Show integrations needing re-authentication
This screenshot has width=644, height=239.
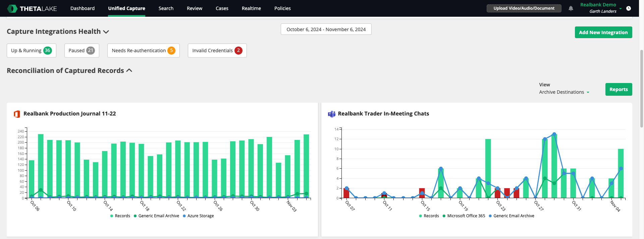pyautogui.click(x=144, y=51)
